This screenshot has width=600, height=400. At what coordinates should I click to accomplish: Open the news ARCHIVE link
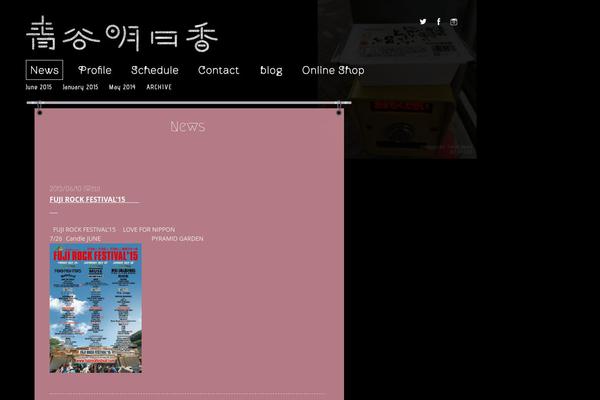click(x=159, y=87)
